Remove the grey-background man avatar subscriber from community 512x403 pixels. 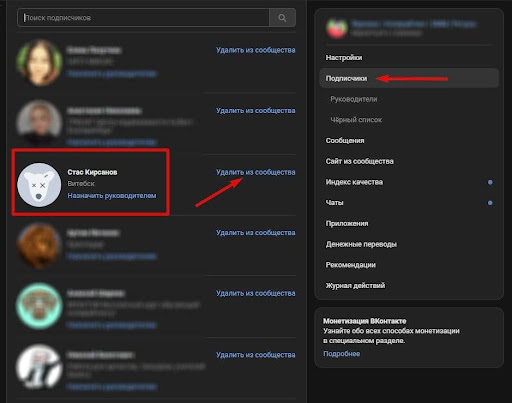coord(255,111)
